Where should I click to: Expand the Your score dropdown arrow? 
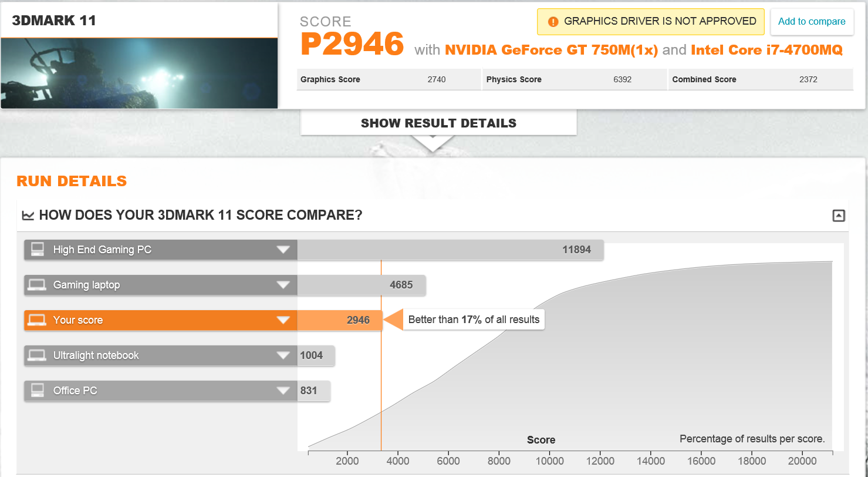[x=283, y=320]
